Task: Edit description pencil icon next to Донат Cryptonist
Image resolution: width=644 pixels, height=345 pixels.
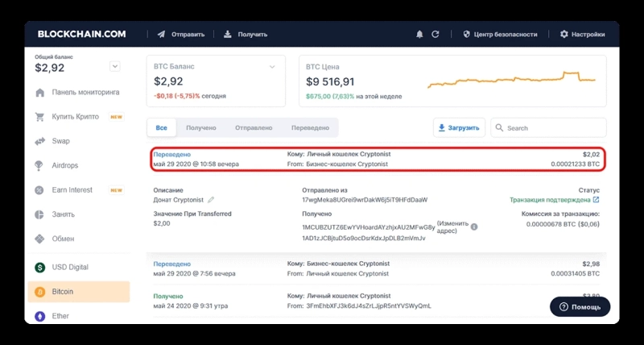Action: (x=211, y=200)
